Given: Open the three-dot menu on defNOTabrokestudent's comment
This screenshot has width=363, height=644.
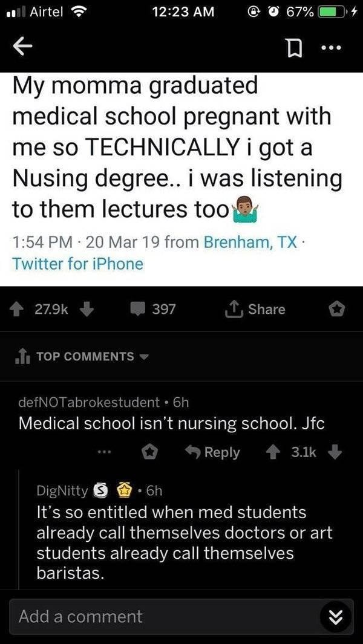Looking at the screenshot, I should click(x=105, y=452).
